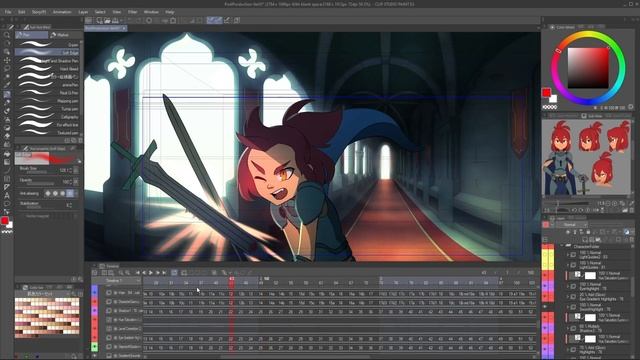Step to previous frame in timeline
Image resolution: width=640 pixels, height=360 pixels.
click(x=144, y=273)
